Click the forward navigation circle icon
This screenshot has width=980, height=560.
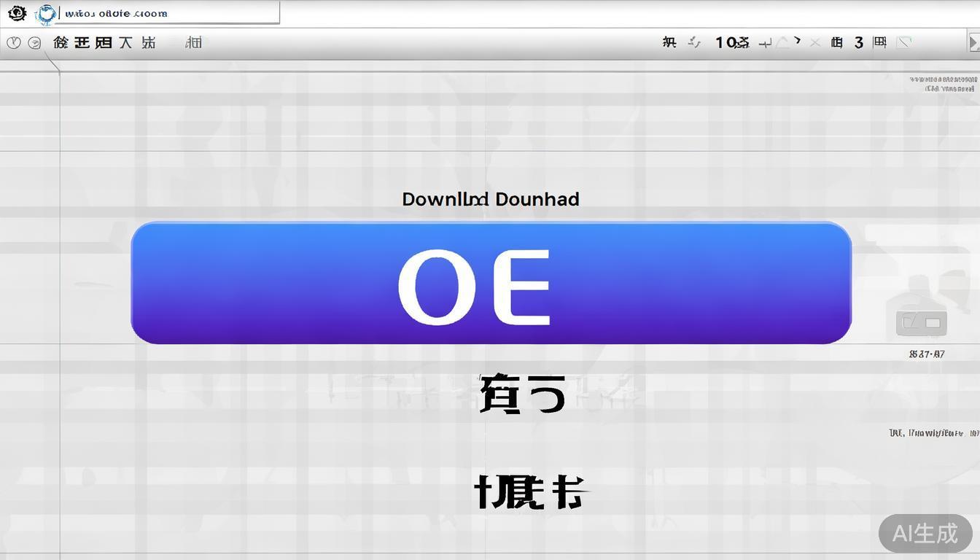coord(34,42)
